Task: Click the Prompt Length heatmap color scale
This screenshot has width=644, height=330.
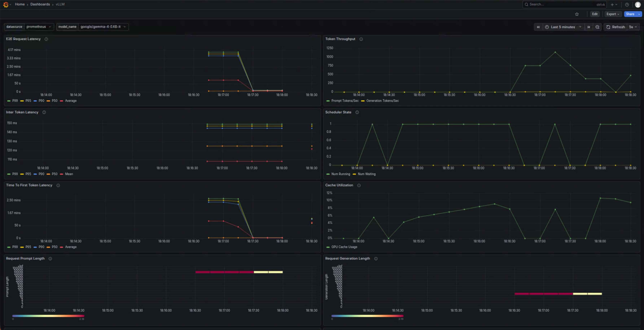Action: (x=48, y=316)
